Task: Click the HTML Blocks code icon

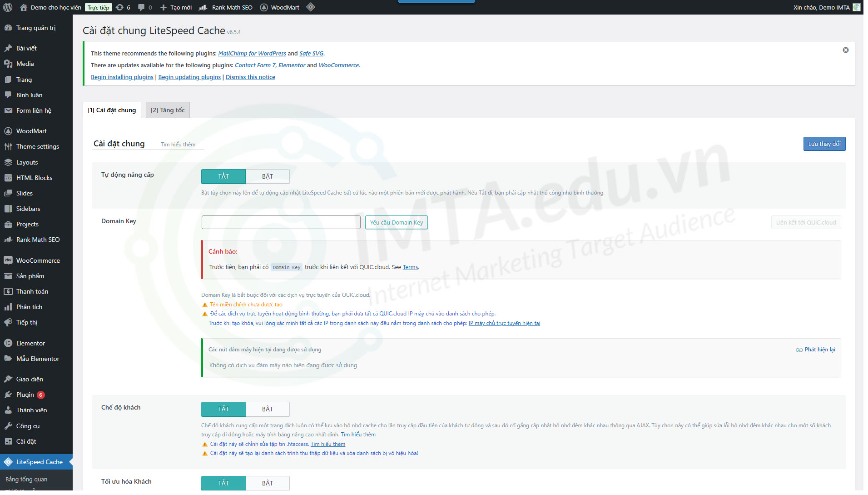Action: [x=8, y=178]
